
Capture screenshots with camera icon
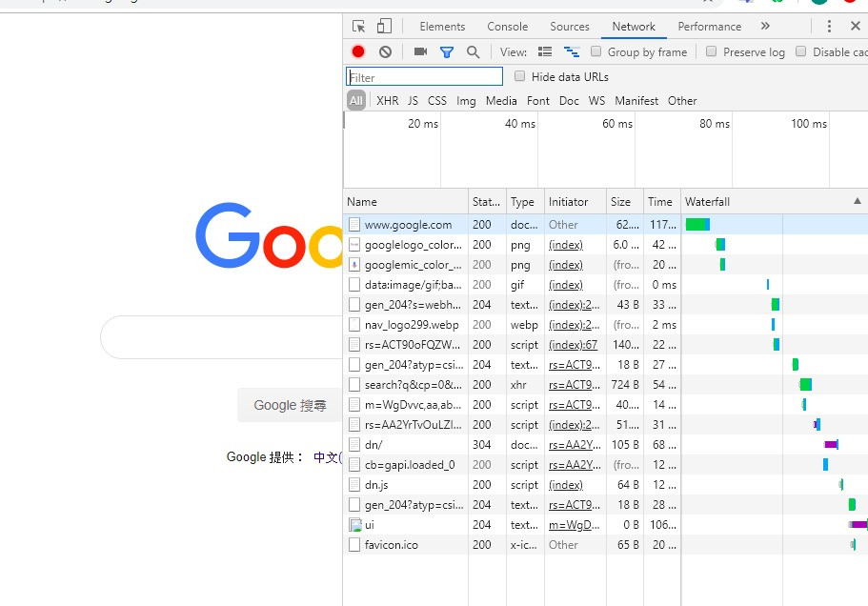pyautogui.click(x=421, y=51)
